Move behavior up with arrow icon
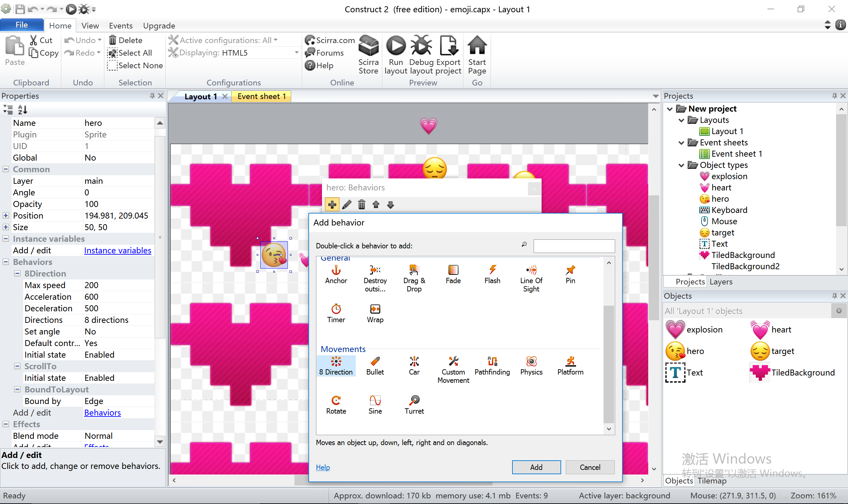 click(x=376, y=204)
